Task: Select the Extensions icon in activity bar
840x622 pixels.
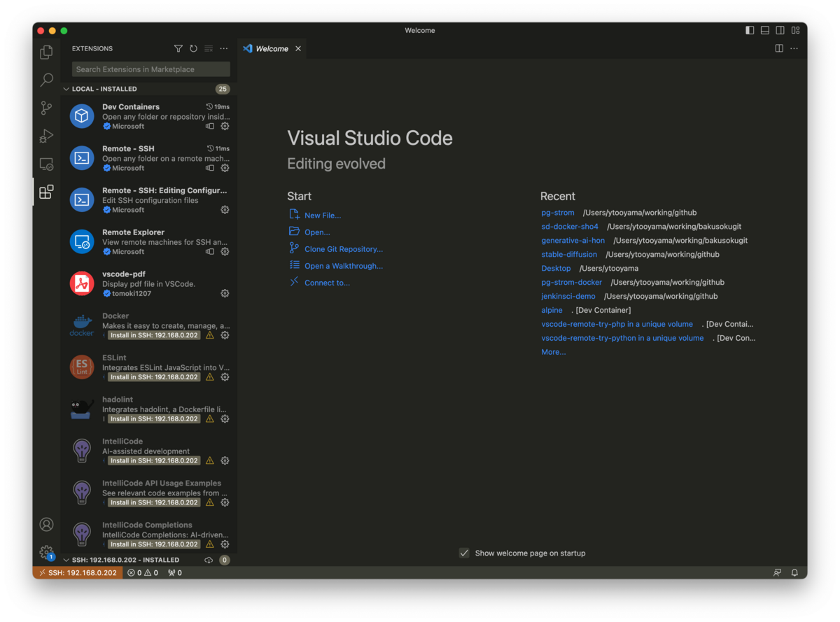Action: click(46, 192)
